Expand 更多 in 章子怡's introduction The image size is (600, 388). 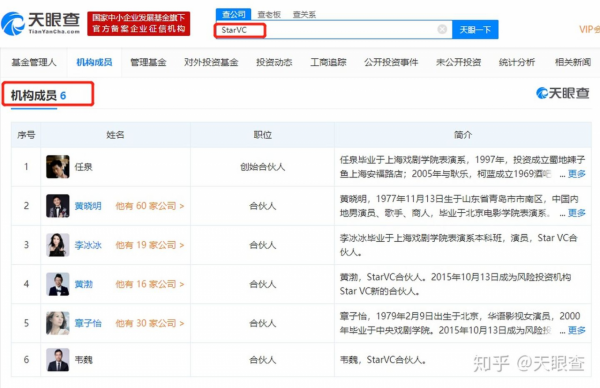click(577, 330)
